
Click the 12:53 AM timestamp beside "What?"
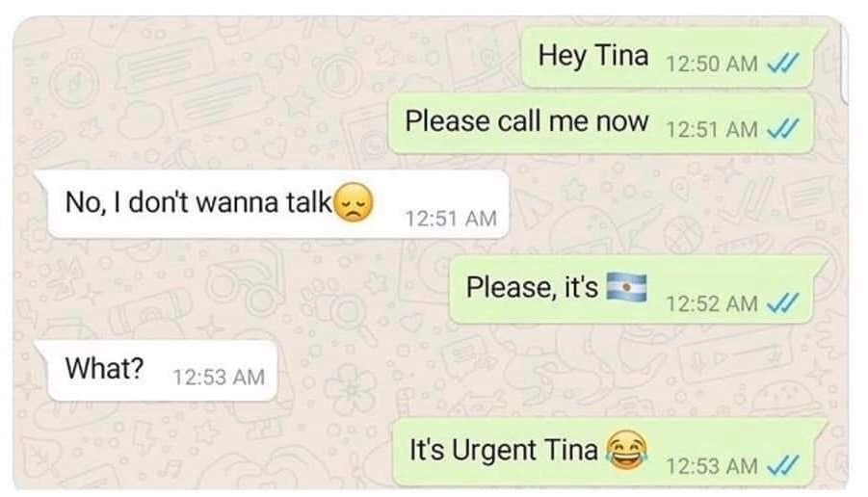click(x=219, y=377)
